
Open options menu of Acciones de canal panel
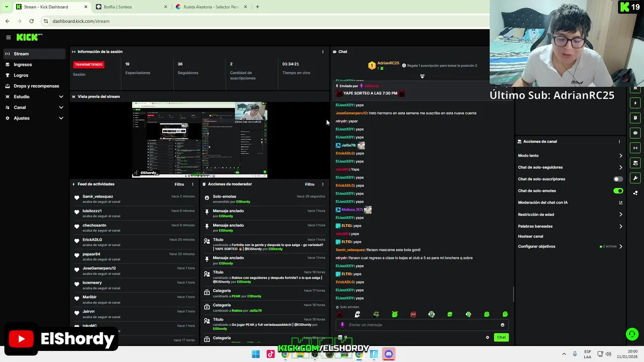click(619, 142)
